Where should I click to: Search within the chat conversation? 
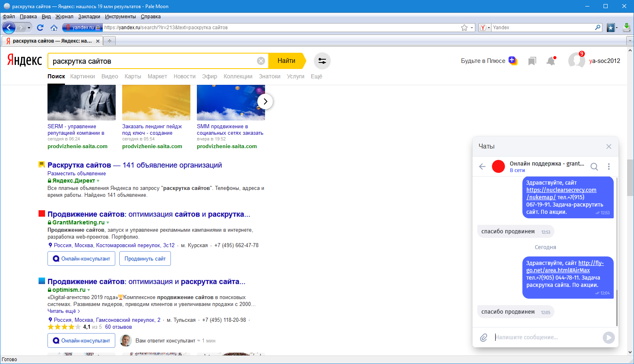coord(594,166)
